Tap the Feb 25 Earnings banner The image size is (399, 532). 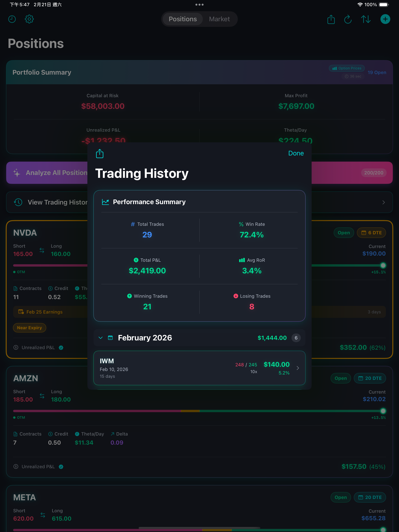click(x=199, y=312)
